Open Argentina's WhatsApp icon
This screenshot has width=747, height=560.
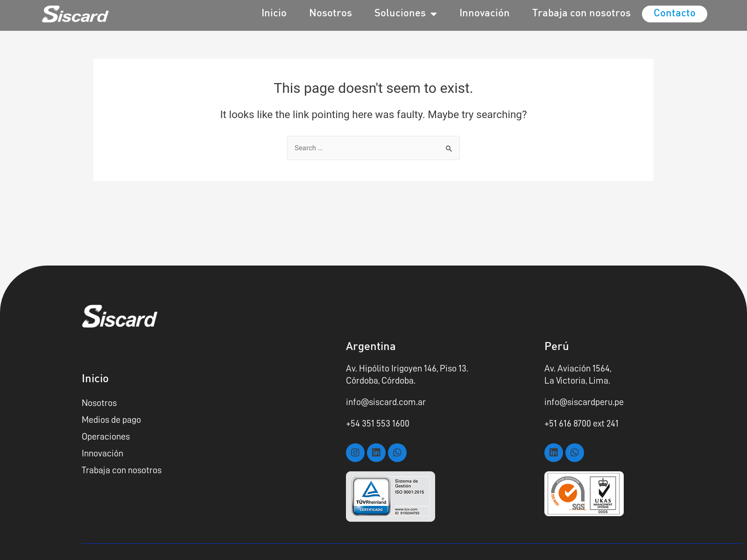397,453
